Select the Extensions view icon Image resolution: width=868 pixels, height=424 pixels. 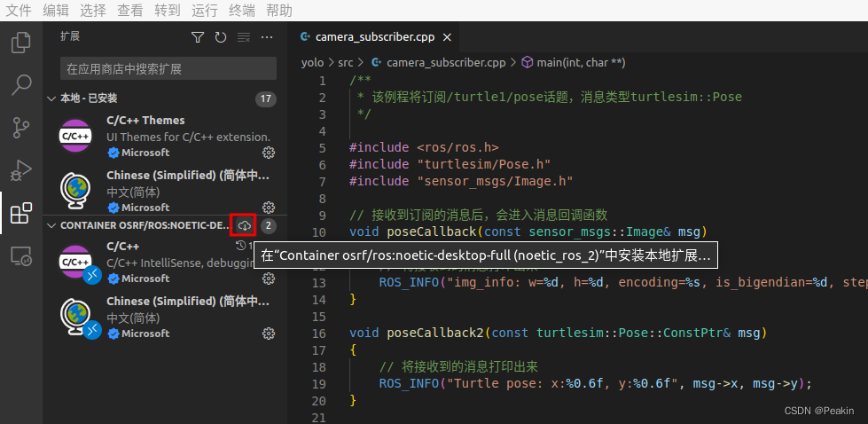(x=21, y=213)
